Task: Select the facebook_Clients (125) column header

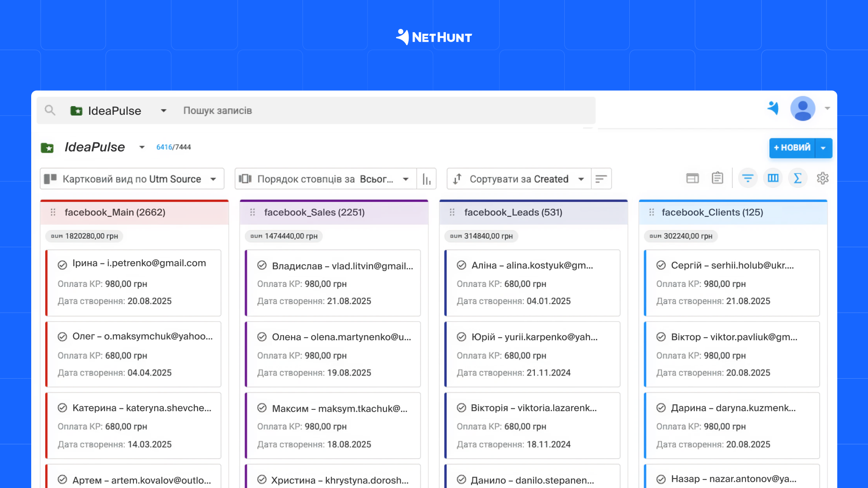Action: pos(733,212)
